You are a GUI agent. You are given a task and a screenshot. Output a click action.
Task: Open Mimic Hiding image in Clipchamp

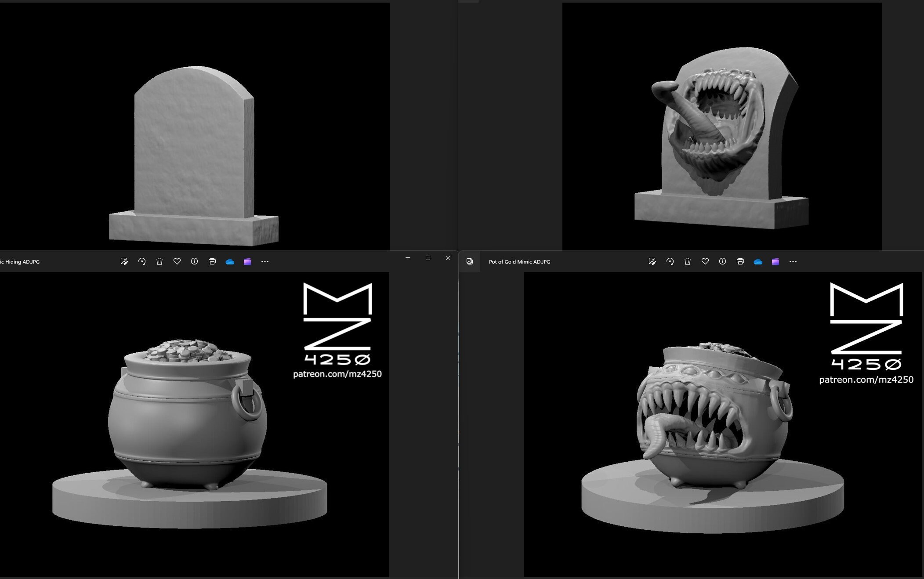point(247,261)
